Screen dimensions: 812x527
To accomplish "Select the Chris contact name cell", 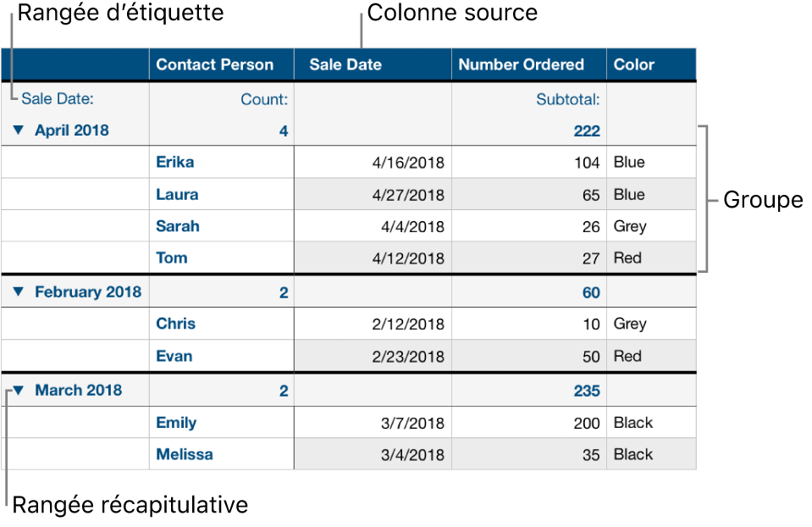I will tap(175, 324).
